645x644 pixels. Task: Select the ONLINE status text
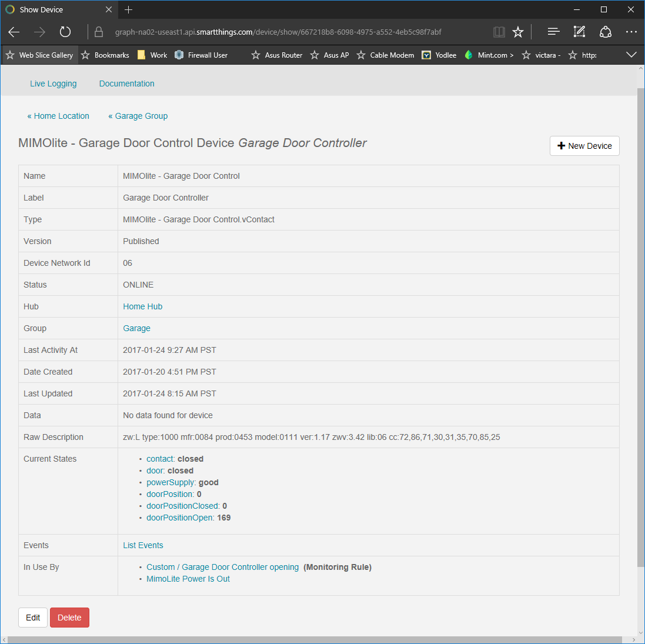tap(138, 285)
